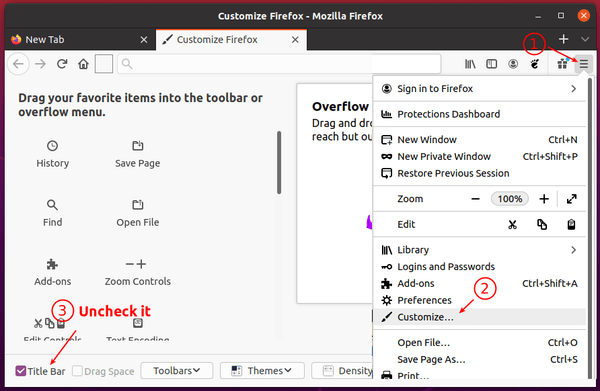Click the zoom in plus button

(x=544, y=199)
